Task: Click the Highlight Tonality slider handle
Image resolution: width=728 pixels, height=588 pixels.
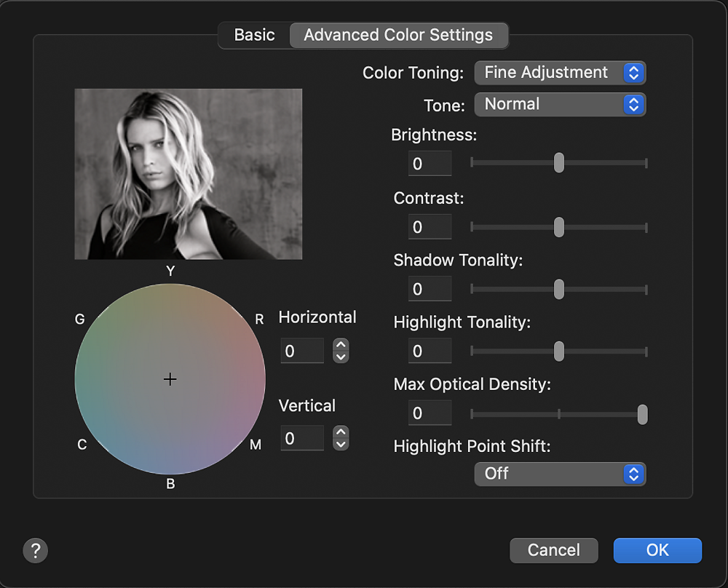Action: tap(559, 351)
